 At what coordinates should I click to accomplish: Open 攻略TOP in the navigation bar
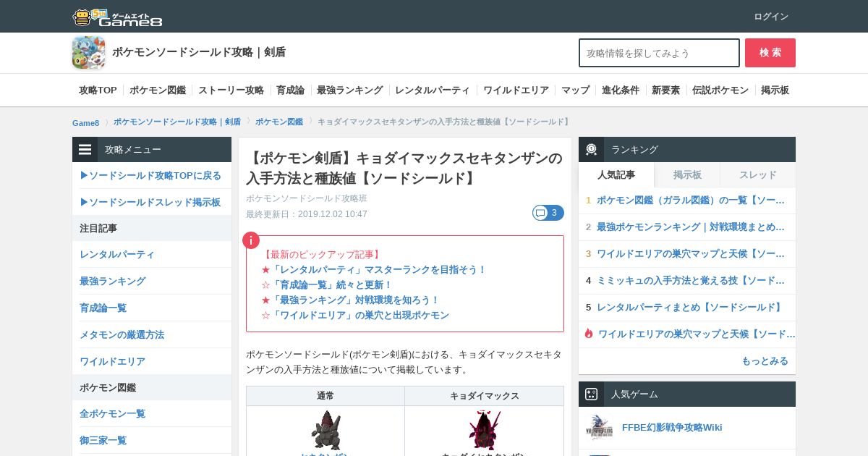click(98, 90)
